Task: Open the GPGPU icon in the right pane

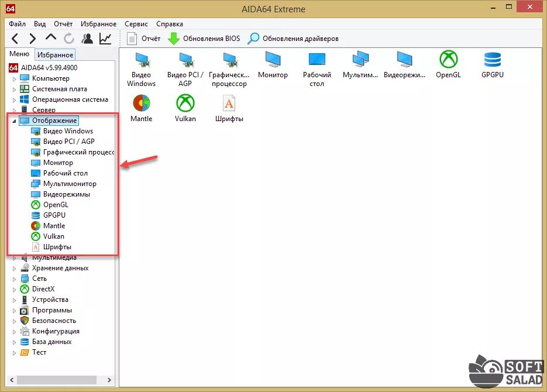Action: pos(492,65)
